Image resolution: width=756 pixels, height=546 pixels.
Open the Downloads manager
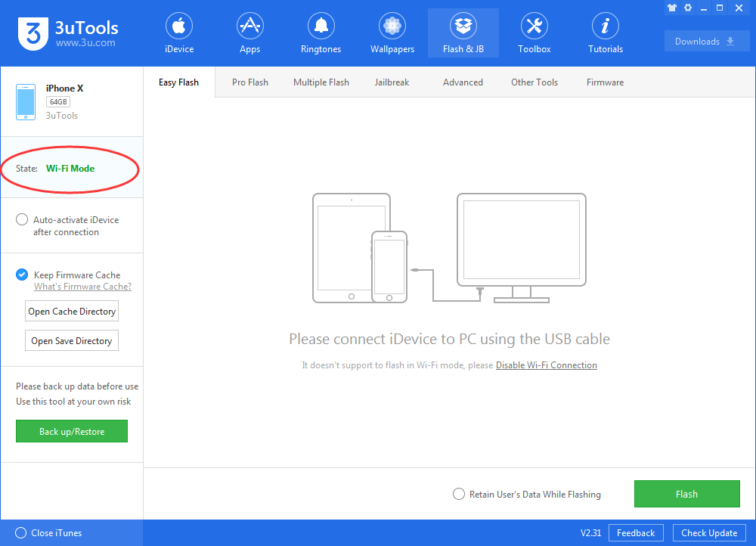pyautogui.click(x=707, y=41)
